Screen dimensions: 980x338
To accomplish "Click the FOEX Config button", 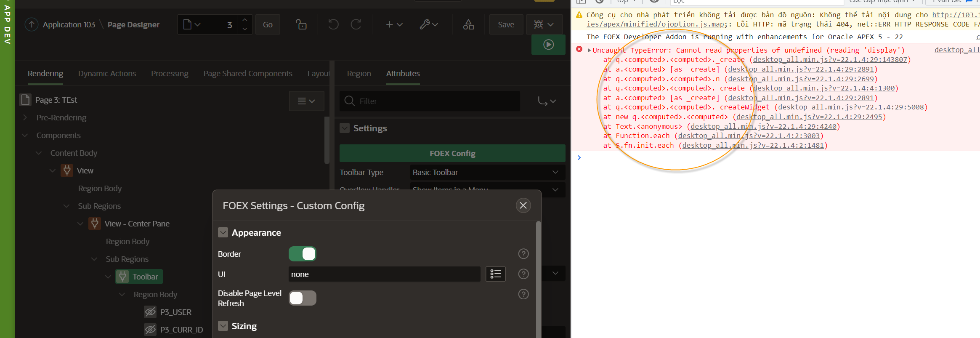I will 452,154.
